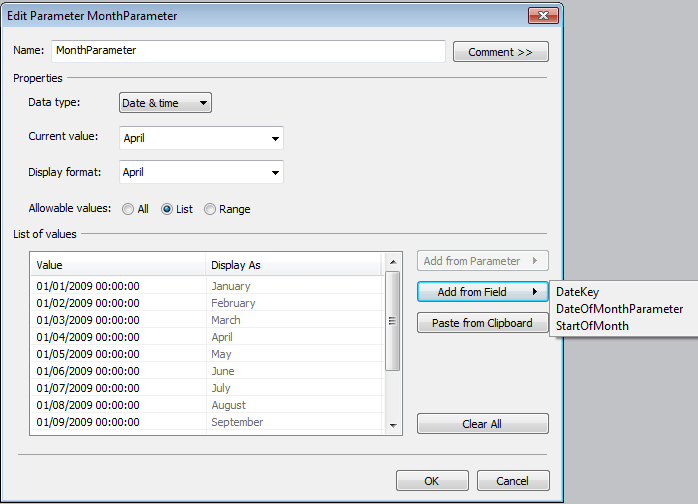Open the Current value dropdown
The width and height of the screenshot is (698, 504).
click(201, 138)
